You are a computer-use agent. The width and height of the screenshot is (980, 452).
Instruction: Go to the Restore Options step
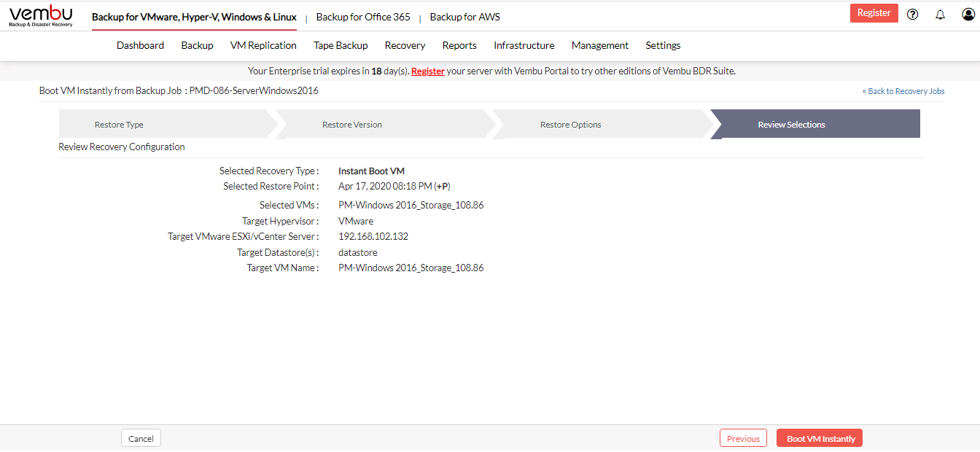pyautogui.click(x=602, y=124)
